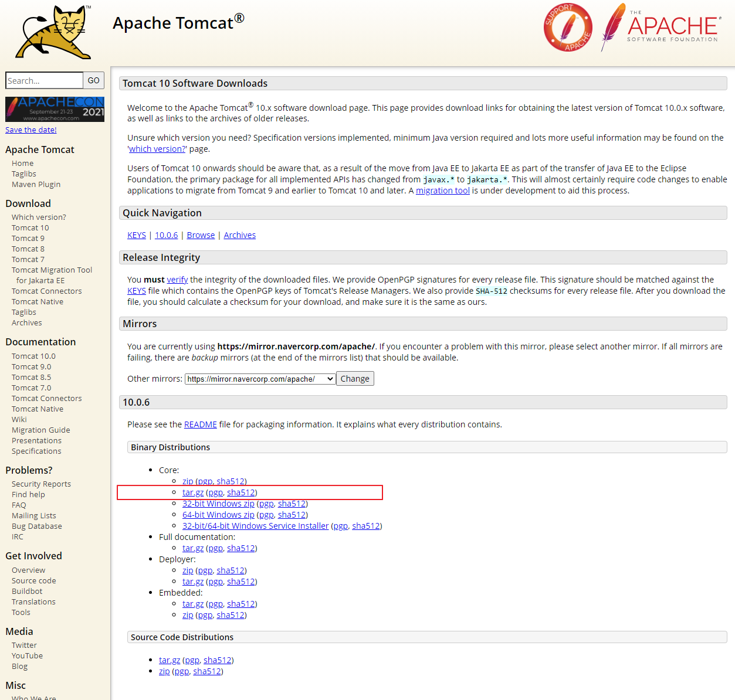Go to Tomcat 8 download page
The image size is (735, 700).
pyautogui.click(x=28, y=249)
